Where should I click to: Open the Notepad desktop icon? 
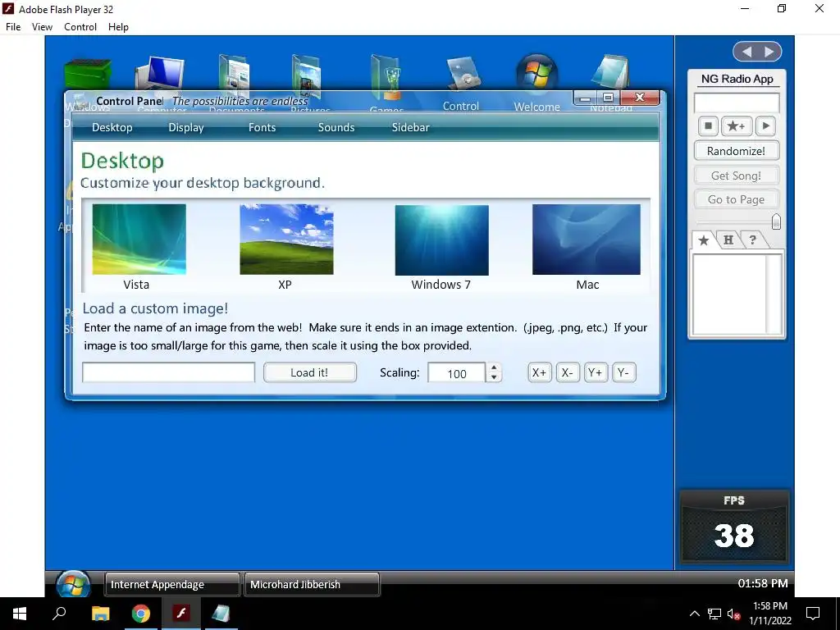point(611,72)
